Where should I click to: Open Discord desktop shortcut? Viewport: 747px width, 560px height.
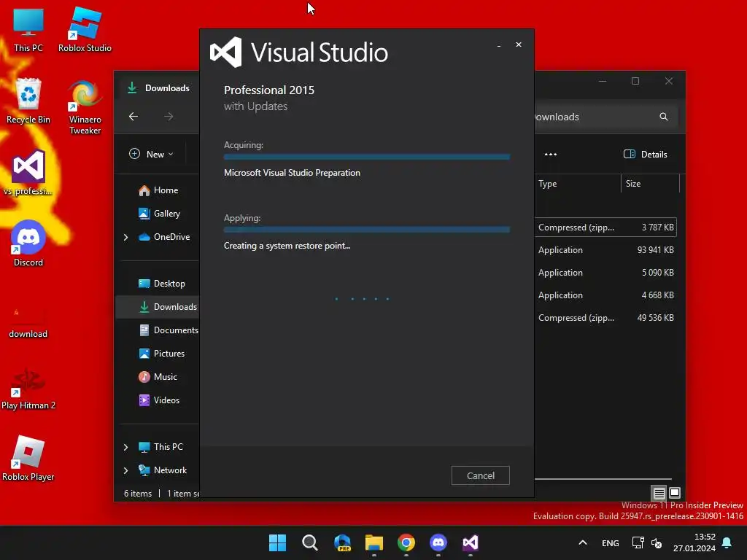28,244
